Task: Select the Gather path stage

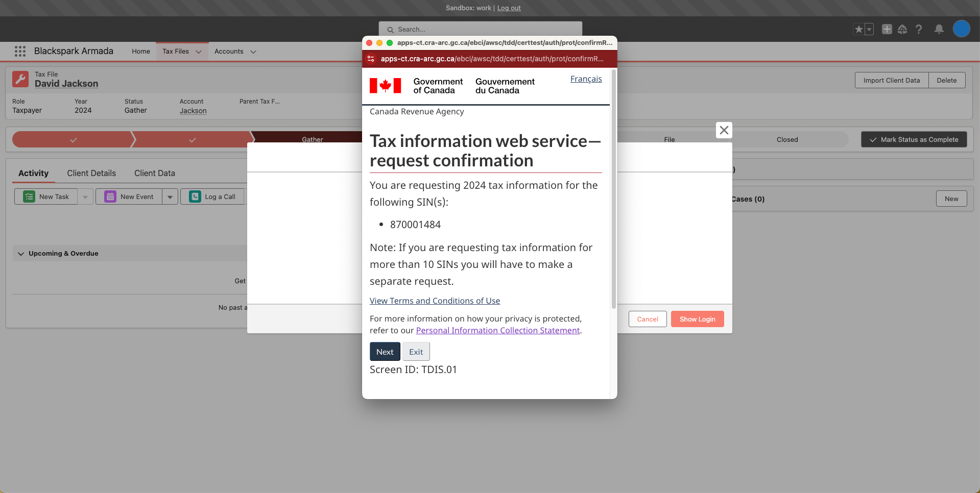Action: pyautogui.click(x=313, y=139)
